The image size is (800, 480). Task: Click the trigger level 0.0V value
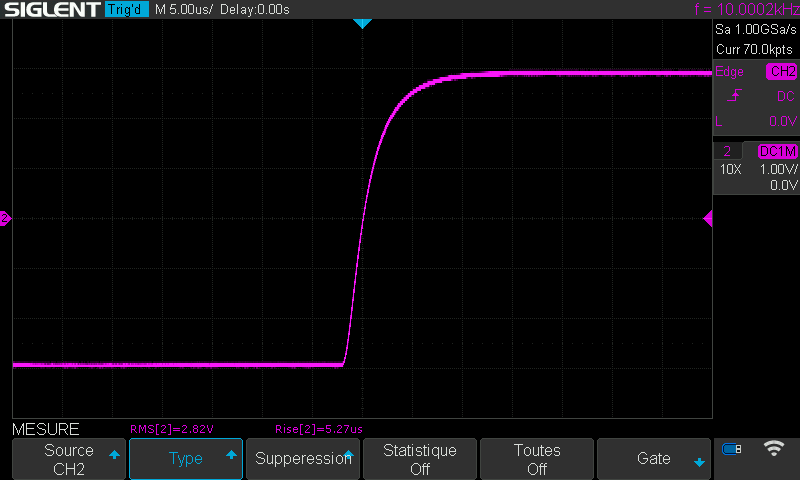783,121
